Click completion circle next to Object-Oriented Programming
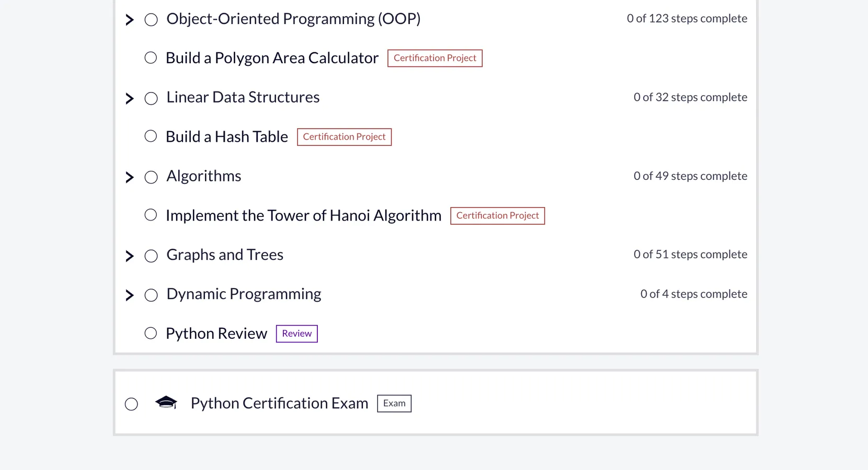The width and height of the screenshot is (868, 470). [x=151, y=20]
